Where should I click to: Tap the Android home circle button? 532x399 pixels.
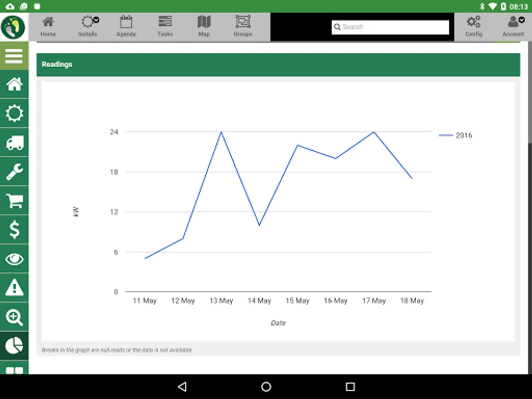click(266, 387)
